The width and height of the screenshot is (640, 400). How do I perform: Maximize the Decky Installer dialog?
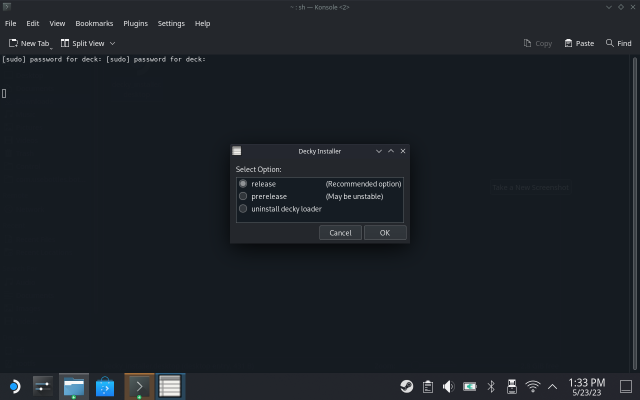[x=391, y=151]
